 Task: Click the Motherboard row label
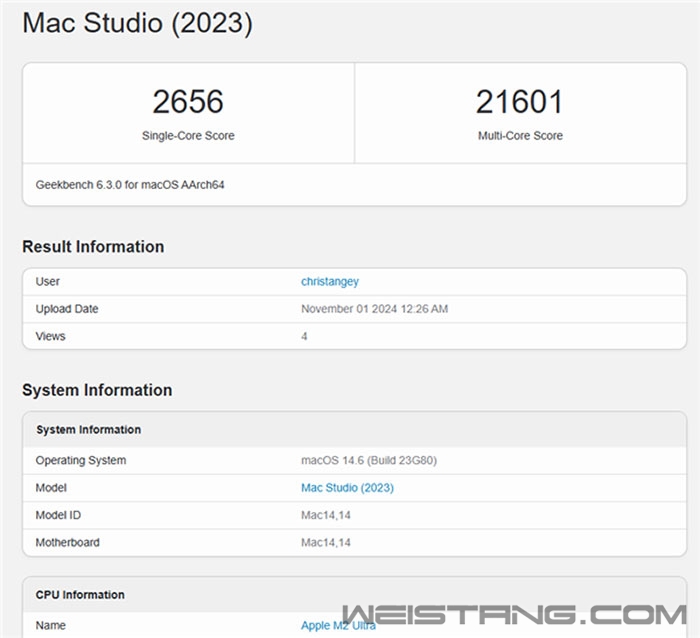pos(67,542)
